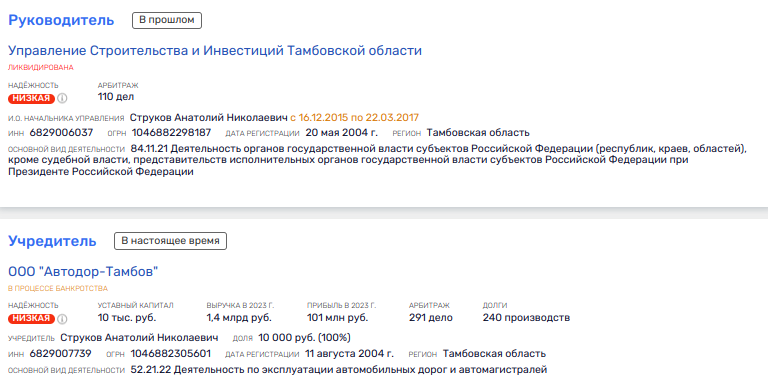Image resolution: width=768 pixels, height=389 pixels.
Task: Click Струков Анатолий Николаевич in the founder row
Action: [139, 338]
